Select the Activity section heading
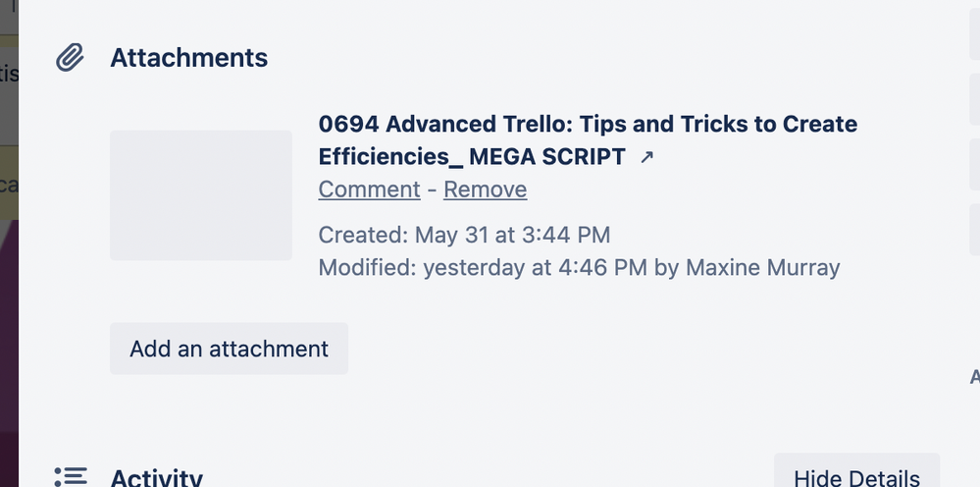 [156, 476]
